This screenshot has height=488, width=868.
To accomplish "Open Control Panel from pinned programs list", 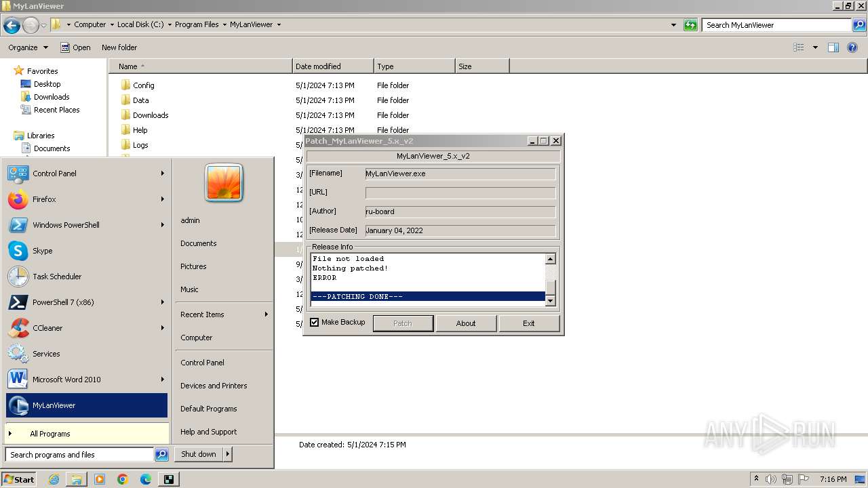I will point(86,174).
